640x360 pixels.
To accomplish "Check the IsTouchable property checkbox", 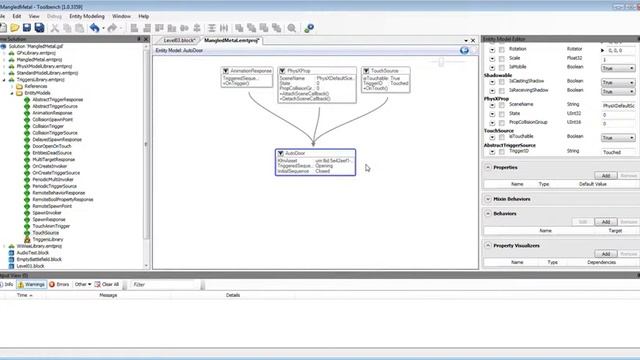I will pos(502,137).
